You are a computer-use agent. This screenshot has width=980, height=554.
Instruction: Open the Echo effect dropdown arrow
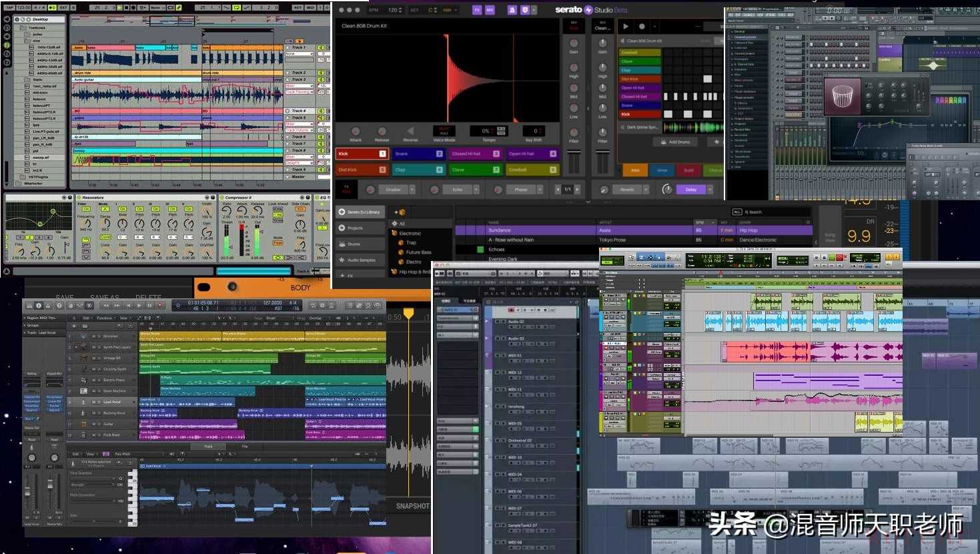pos(476,190)
